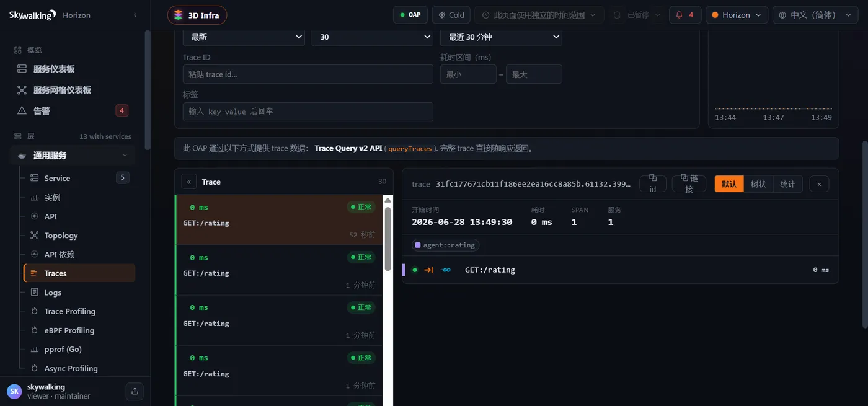This screenshot has height=406, width=868.
Task: Click the Service count badge 5
Action: pyautogui.click(x=122, y=178)
